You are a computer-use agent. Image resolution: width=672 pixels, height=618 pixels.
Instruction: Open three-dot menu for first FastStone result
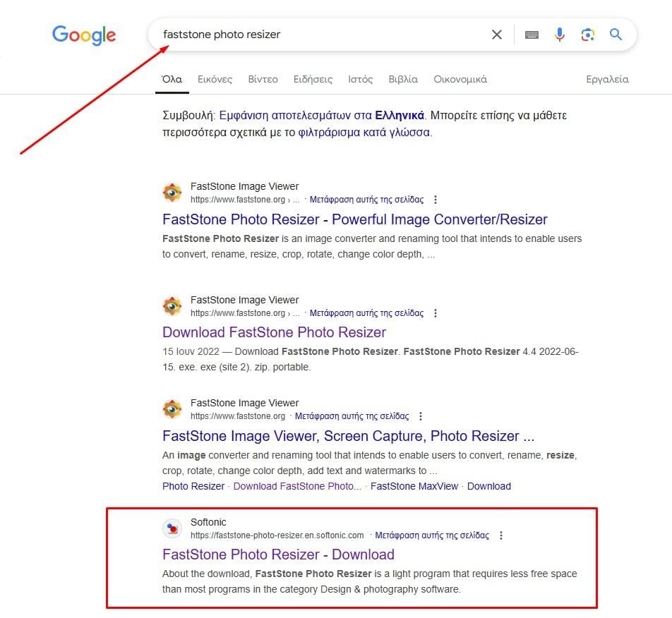436,200
